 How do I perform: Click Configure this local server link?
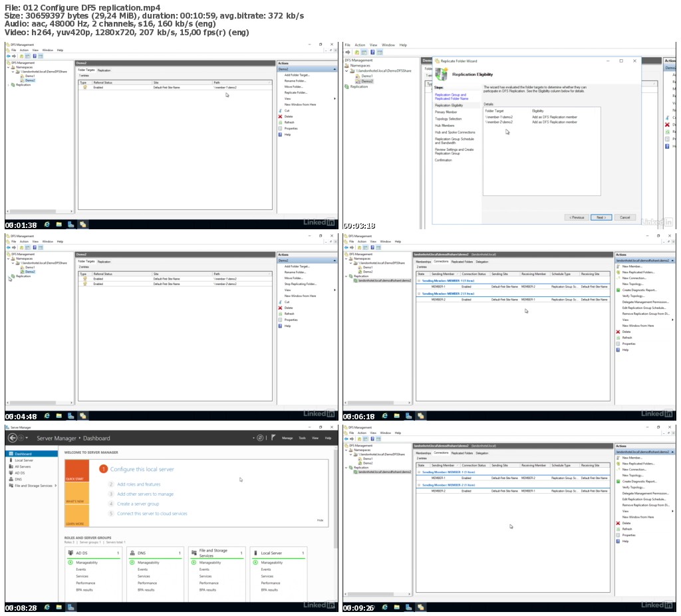click(x=142, y=469)
